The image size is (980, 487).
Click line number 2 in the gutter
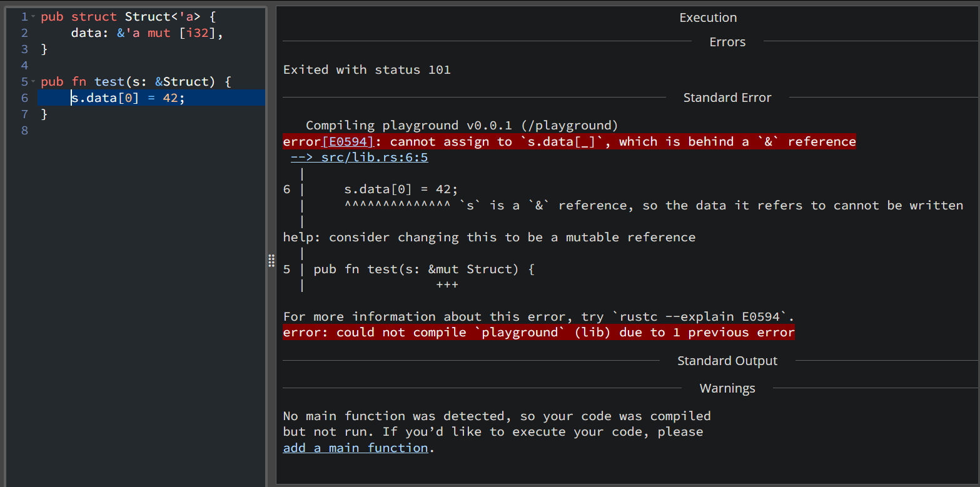point(24,33)
